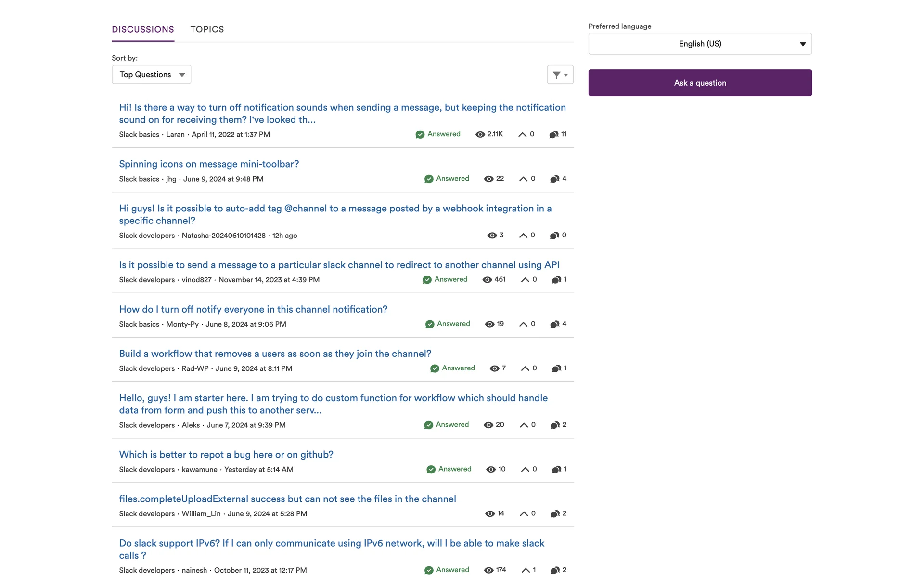The width and height of the screenshot is (924, 578).
Task: Click views eye icon on webhook @channel question
Action: click(x=492, y=236)
